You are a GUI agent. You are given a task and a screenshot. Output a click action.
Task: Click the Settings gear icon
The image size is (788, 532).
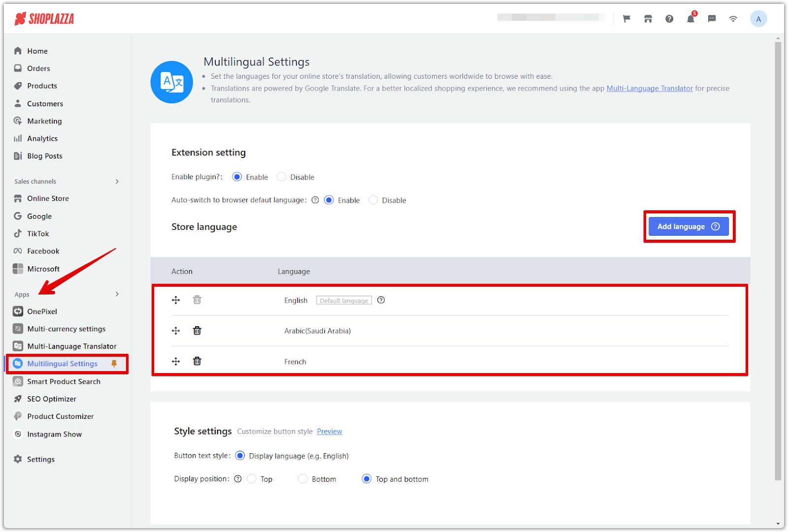(18, 459)
